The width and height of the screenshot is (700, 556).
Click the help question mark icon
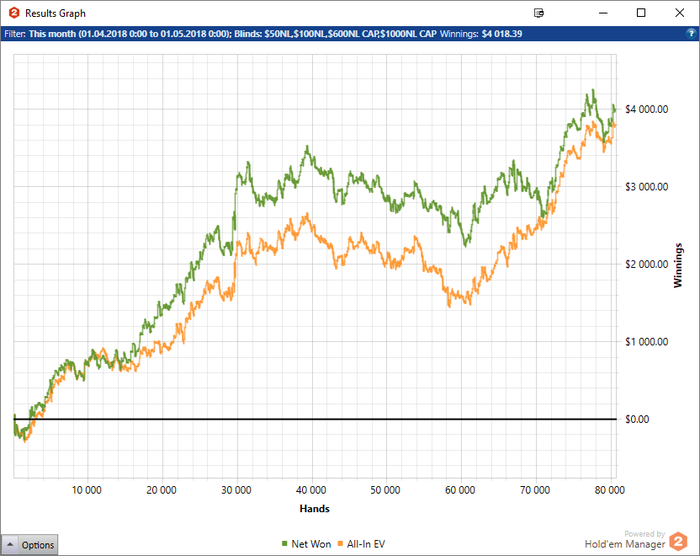point(691,33)
